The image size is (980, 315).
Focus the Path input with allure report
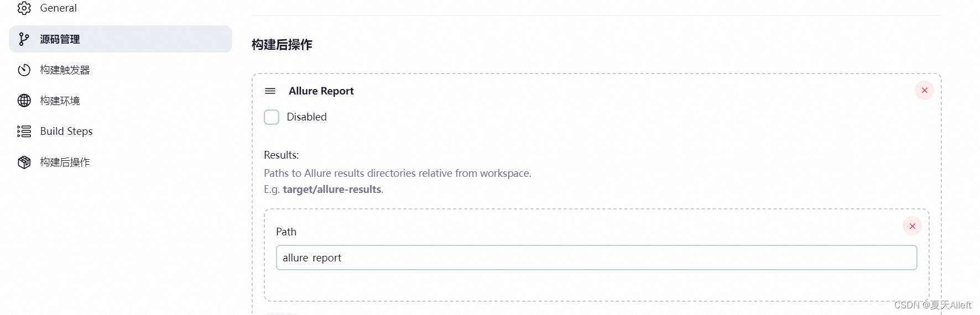click(596, 258)
